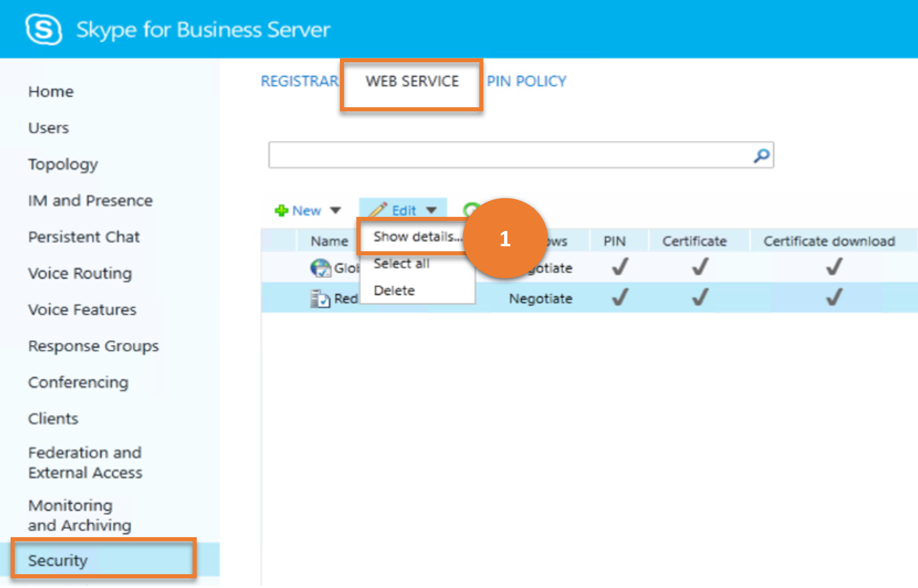Sort by the Certificate column header
The height and width of the screenshot is (588, 918).
[695, 241]
